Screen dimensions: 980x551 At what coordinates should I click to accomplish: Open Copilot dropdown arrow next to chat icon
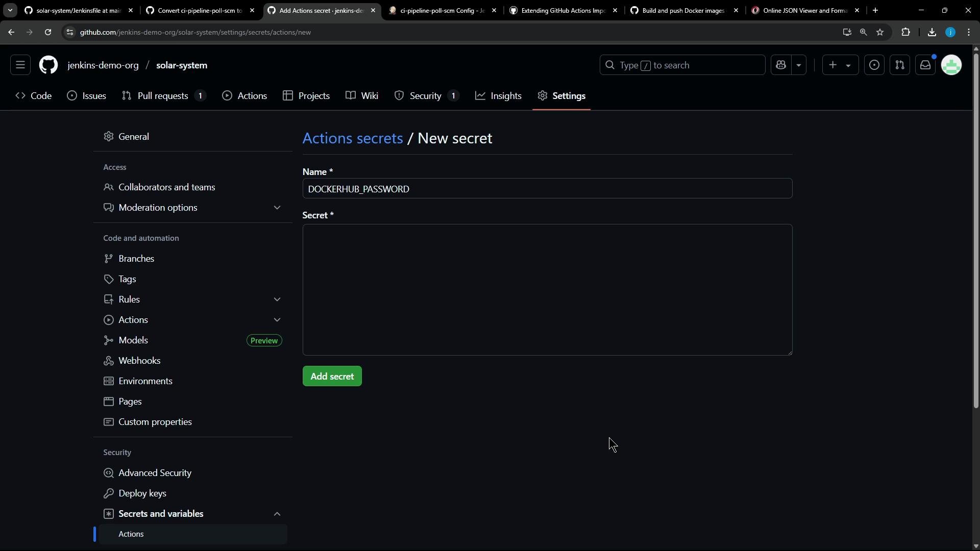click(799, 65)
